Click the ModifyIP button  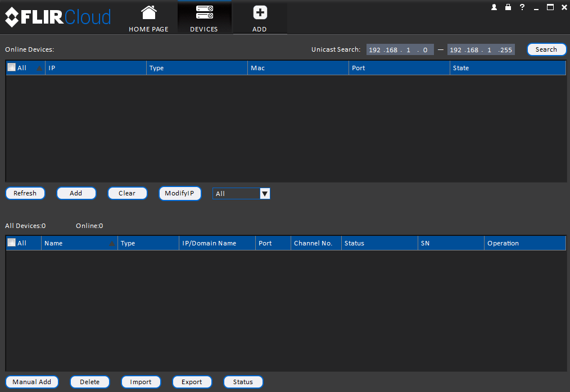179,193
